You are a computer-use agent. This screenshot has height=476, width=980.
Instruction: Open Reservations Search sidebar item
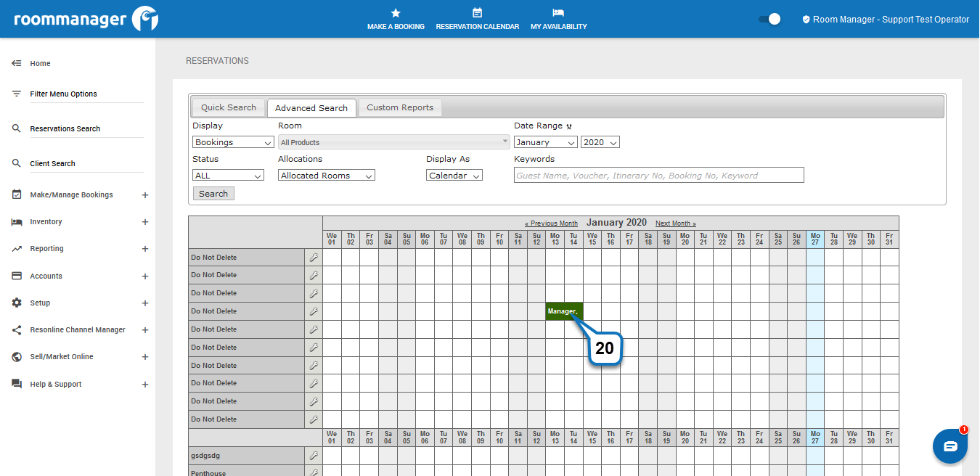(x=65, y=129)
